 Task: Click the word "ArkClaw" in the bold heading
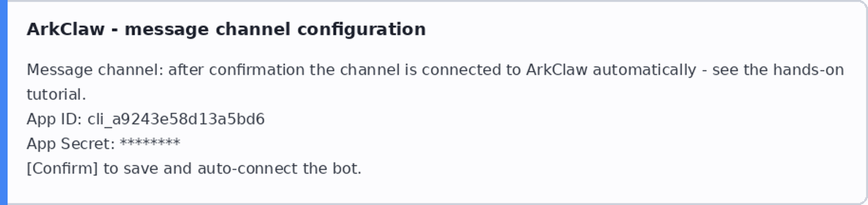(x=66, y=29)
